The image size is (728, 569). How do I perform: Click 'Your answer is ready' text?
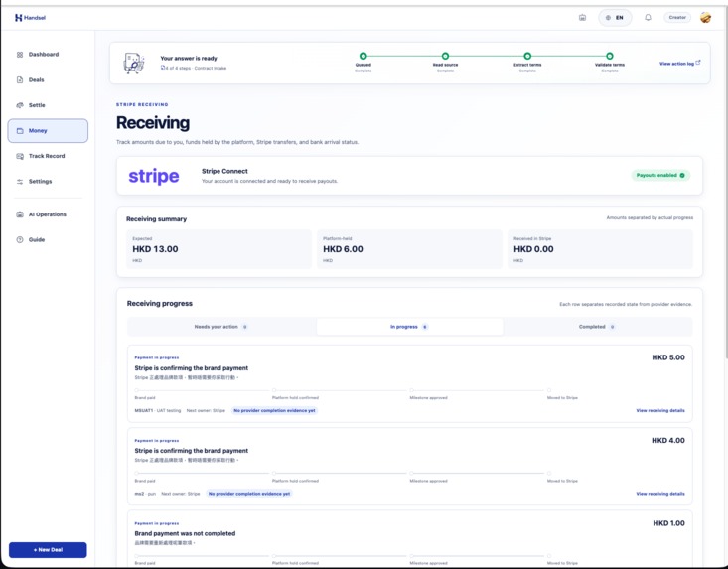pos(189,58)
